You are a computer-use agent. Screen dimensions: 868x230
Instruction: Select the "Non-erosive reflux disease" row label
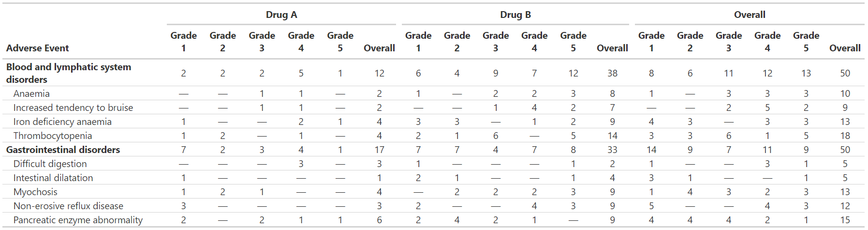(x=68, y=206)
